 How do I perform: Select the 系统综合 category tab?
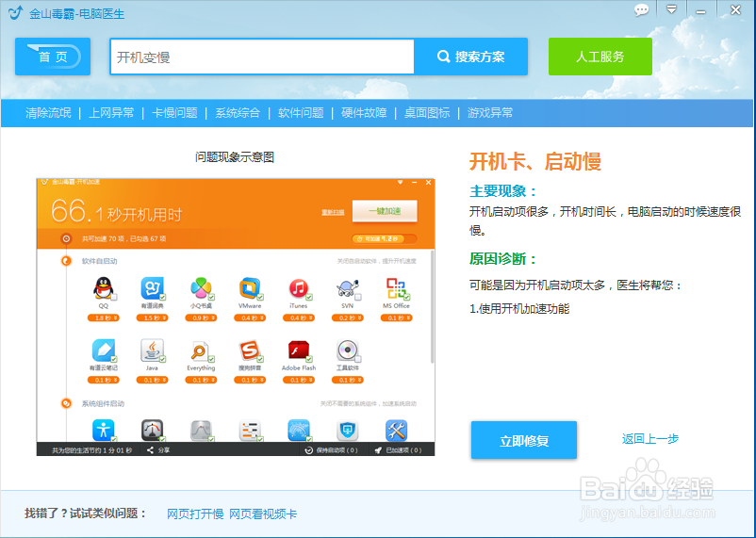(238, 113)
